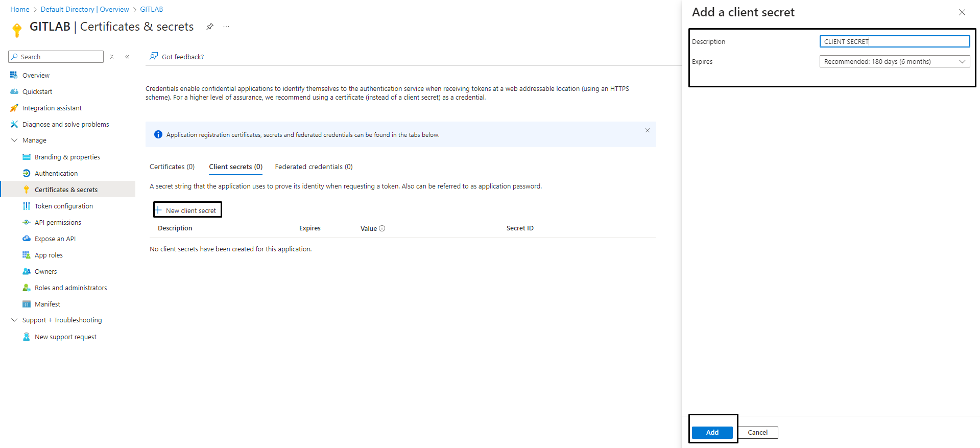Image resolution: width=980 pixels, height=448 pixels.
Task: Dismiss the blue information banner
Action: click(647, 130)
